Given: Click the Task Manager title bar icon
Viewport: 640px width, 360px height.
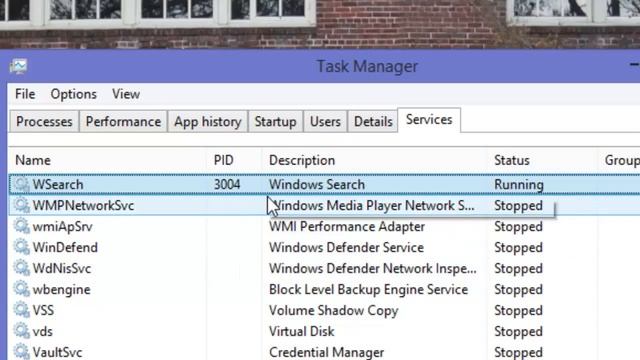Looking at the screenshot, I should [18, 66].
